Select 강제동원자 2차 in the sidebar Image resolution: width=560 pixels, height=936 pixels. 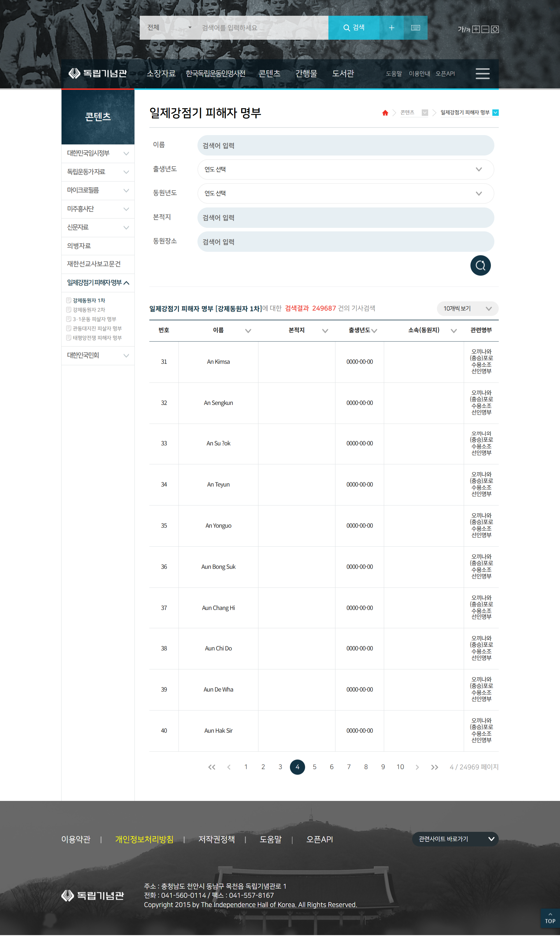tap(89, 310)
